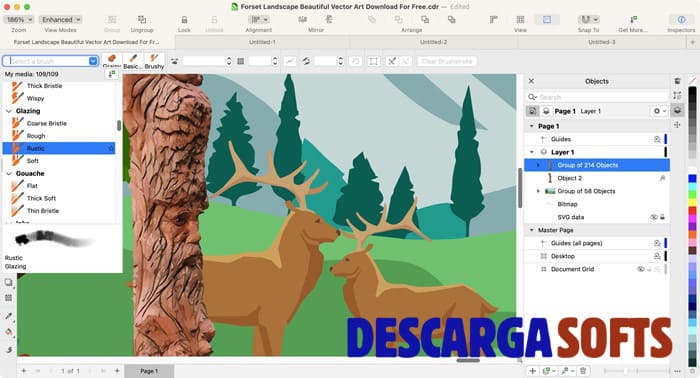Expand the Group of 58 Objects
This screenshot has height=378, width=700.
[538, 191]
